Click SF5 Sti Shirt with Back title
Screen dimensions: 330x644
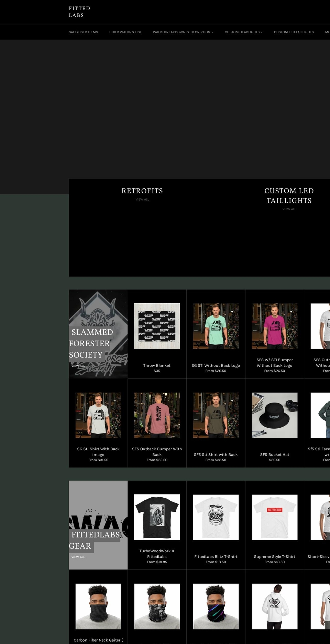[x=216, y=454]
